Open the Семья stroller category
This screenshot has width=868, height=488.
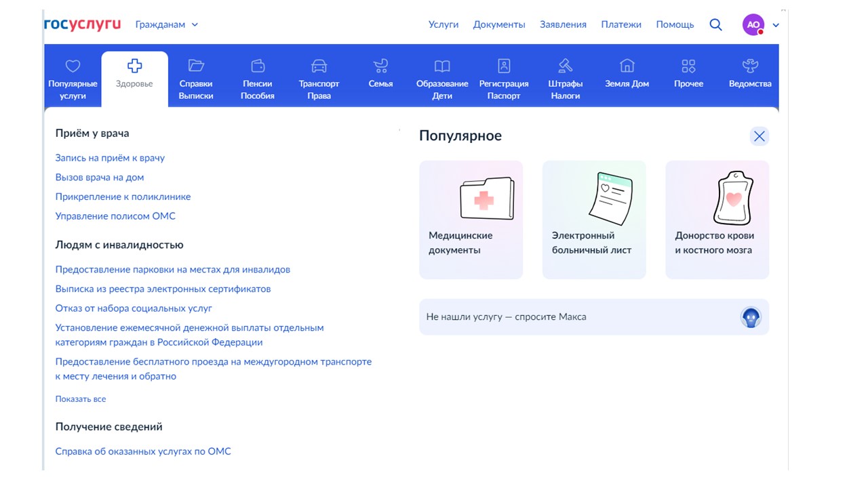pyautogui.click(x=380, y=75)
